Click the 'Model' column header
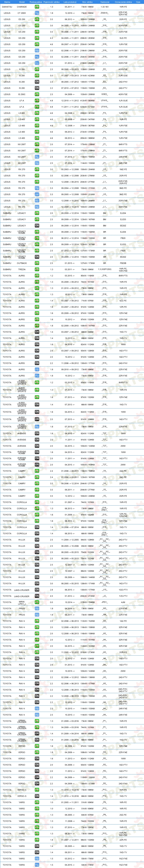Image resolution: width=144 pixels, height=868 pixels. point(22,2)
